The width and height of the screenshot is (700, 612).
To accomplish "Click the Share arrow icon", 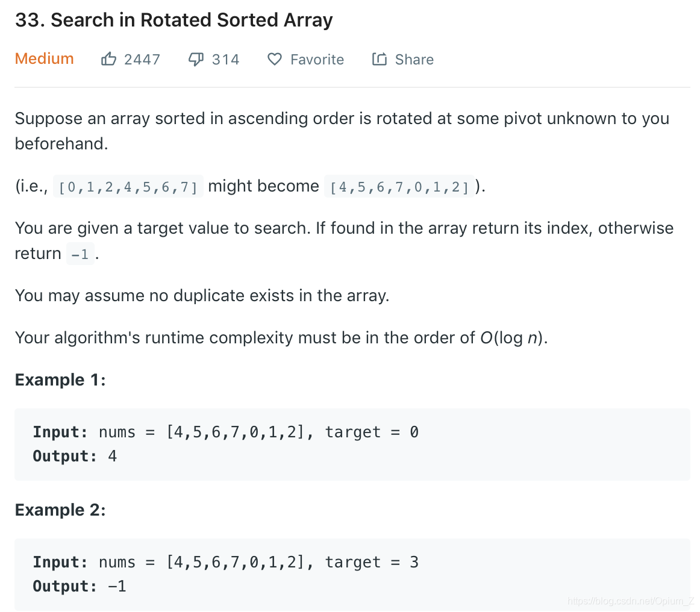I will click(380, 59).
